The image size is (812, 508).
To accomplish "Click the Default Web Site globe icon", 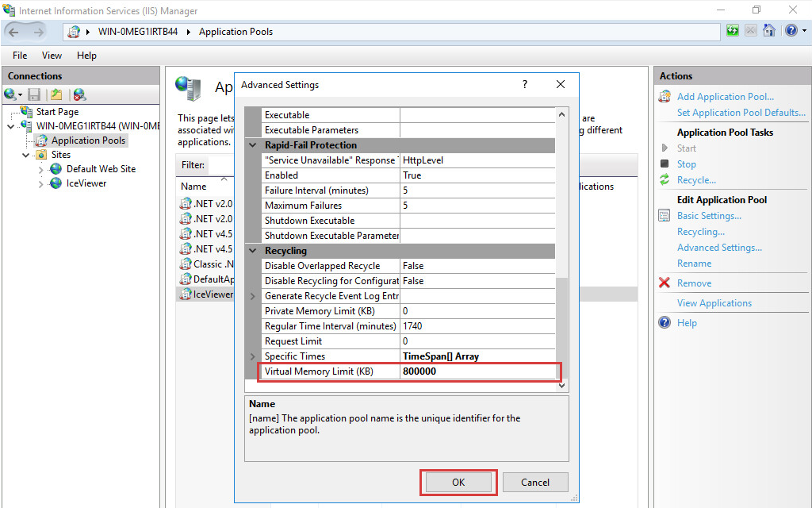I will (56, 169).
